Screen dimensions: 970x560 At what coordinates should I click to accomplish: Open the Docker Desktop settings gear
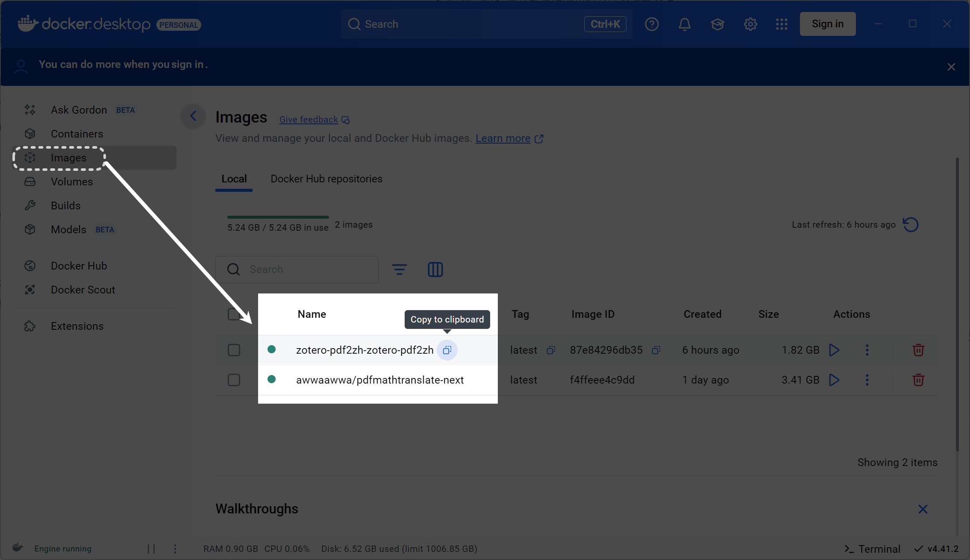[x=750, y=24]
